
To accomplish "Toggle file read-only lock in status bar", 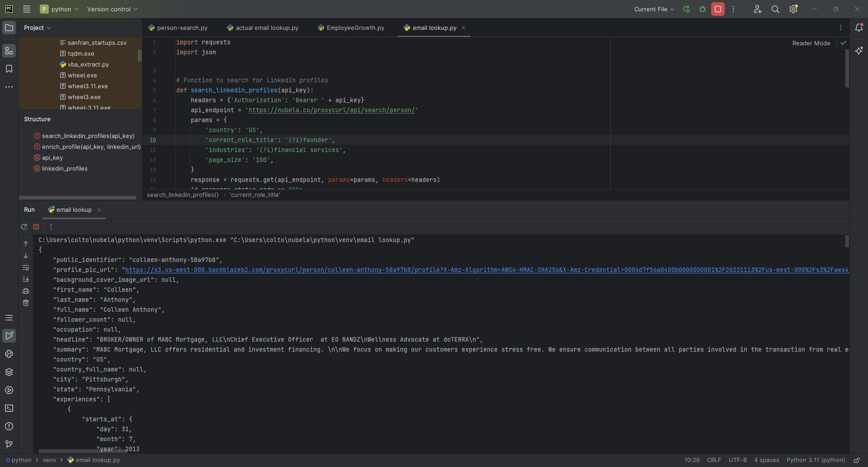I will 857,460.
